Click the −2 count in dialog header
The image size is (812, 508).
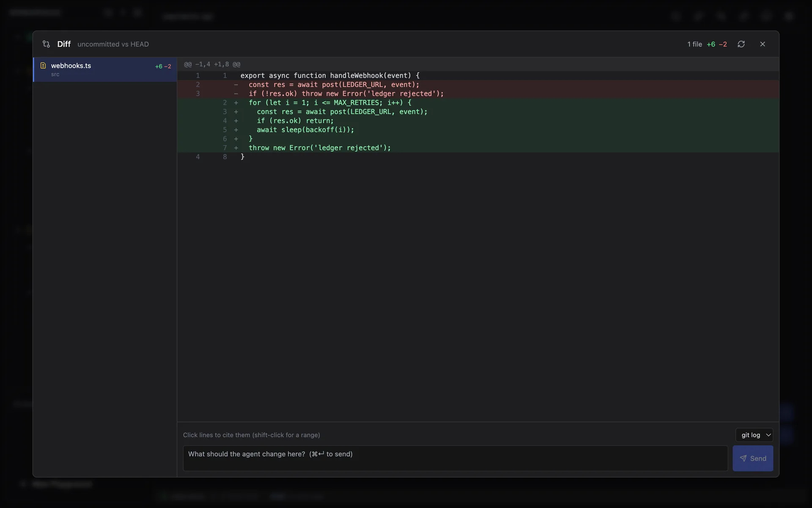723,44
